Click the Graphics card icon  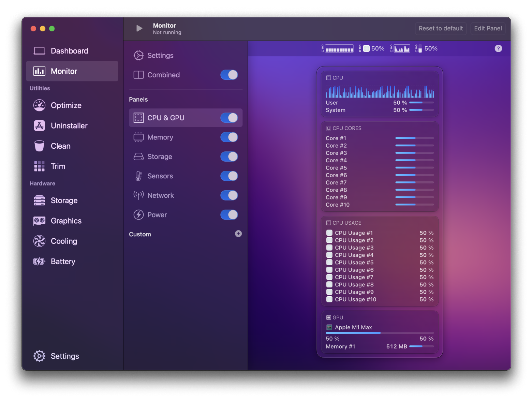39,221
